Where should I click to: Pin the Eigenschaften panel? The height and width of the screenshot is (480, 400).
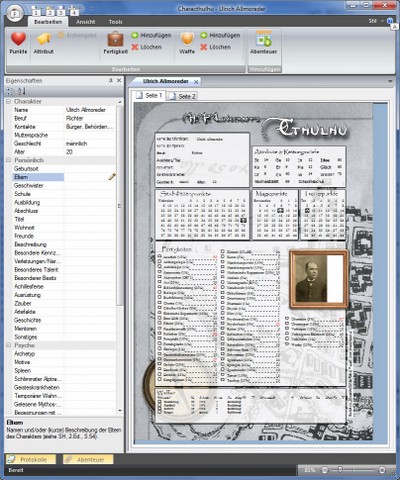click(x=111, y=80)
